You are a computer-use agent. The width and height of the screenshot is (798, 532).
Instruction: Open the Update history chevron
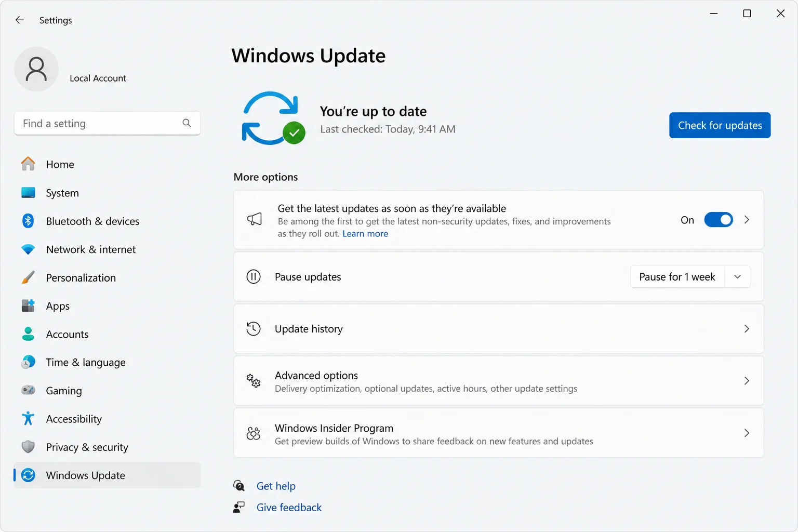(x=747, y=329)
